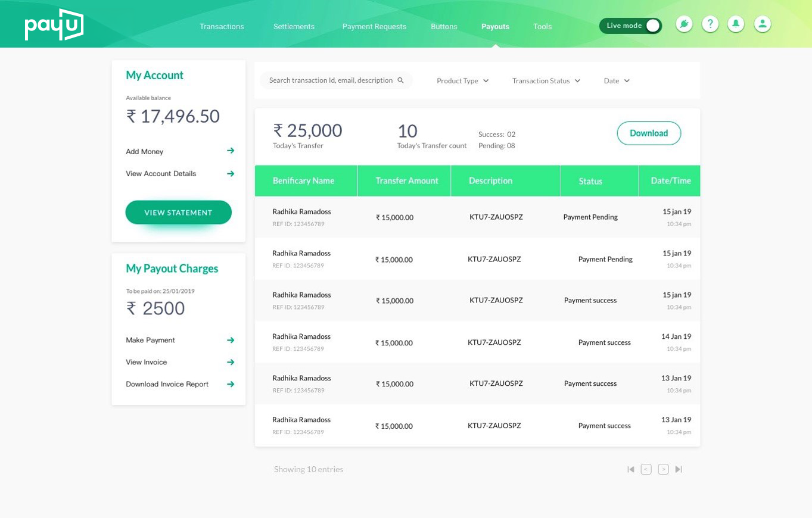Switch to the Settlements tab
Image resolution: width=812 pixels, height=518 pixels.
tap(294, 26)
